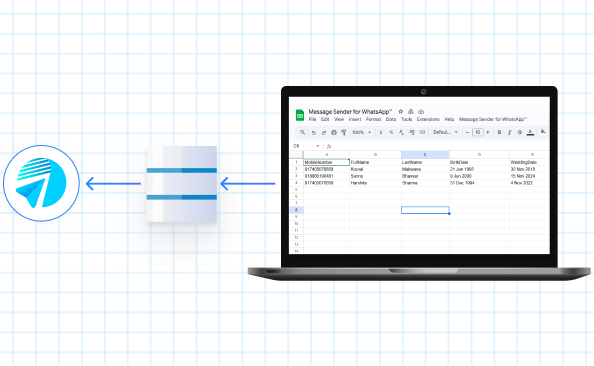Increase font size with plus button
The width and height of the screenshot is (594, 366).
488,132
